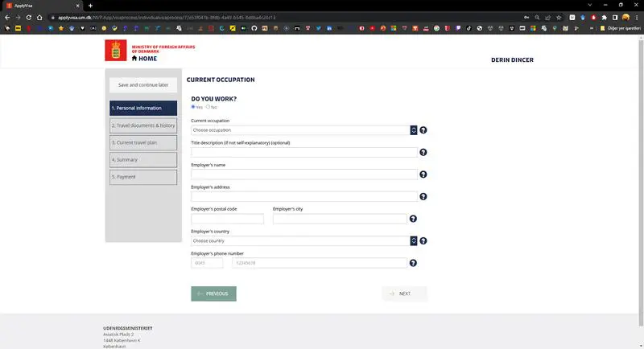
Task: Click the zoom magnifier icon in address bar
Action: point(537,18)
